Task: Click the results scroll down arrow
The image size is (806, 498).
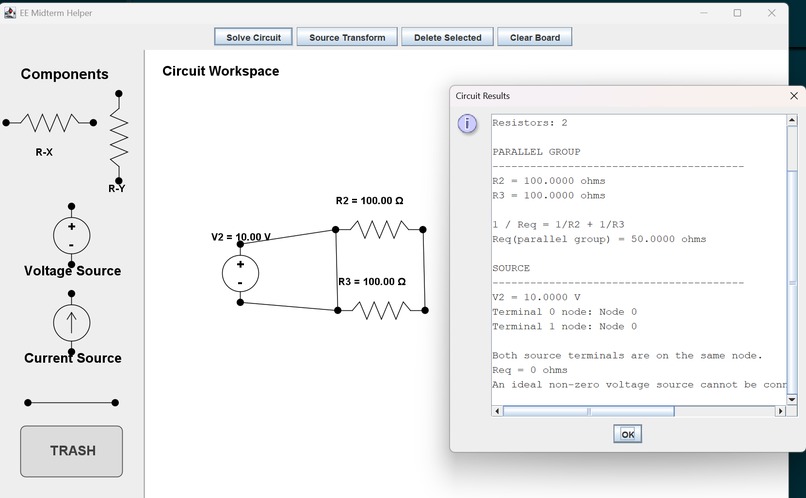Action: [x=792, y=399]
